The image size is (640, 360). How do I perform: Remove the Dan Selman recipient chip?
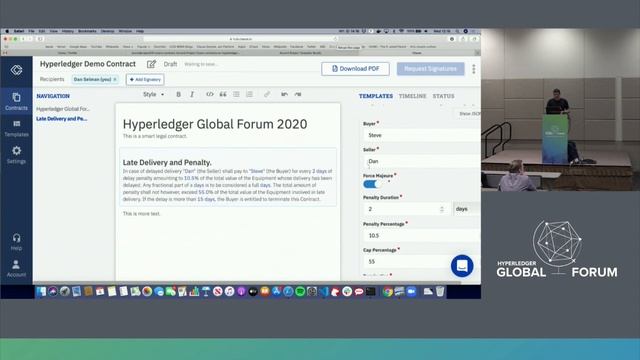(115, 79)
